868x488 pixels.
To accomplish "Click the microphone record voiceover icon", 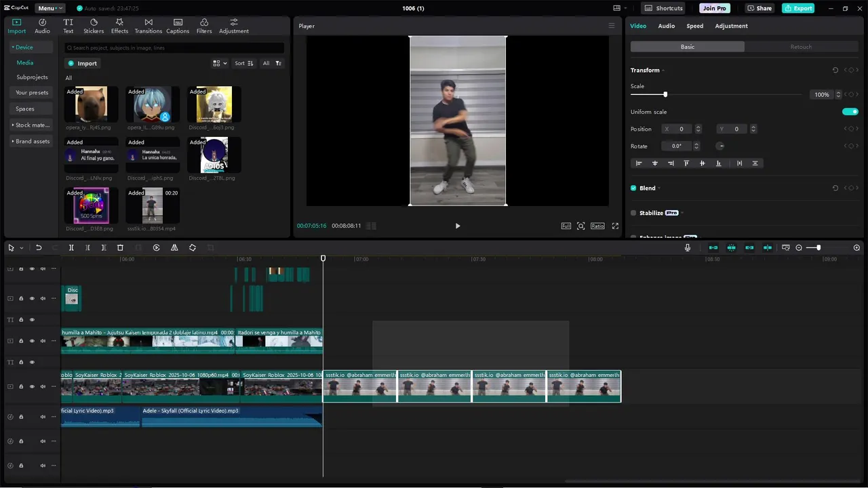I will click(x=688, y=247).
